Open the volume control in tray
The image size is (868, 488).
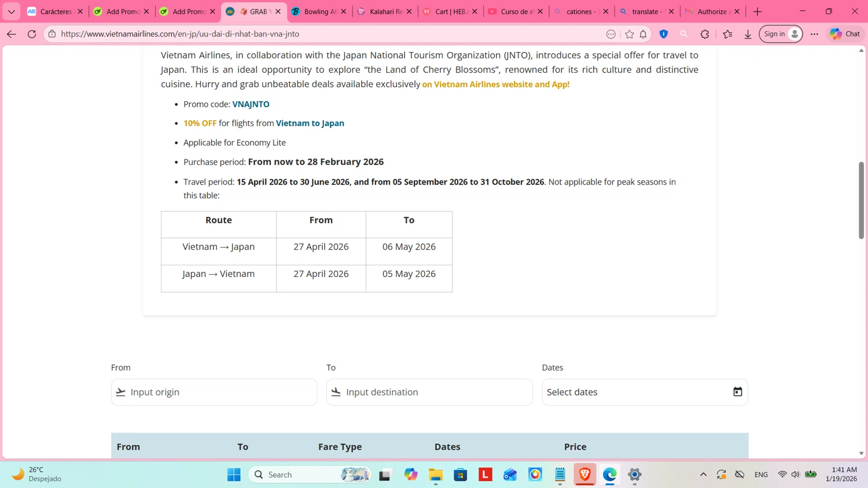[796, 475]
